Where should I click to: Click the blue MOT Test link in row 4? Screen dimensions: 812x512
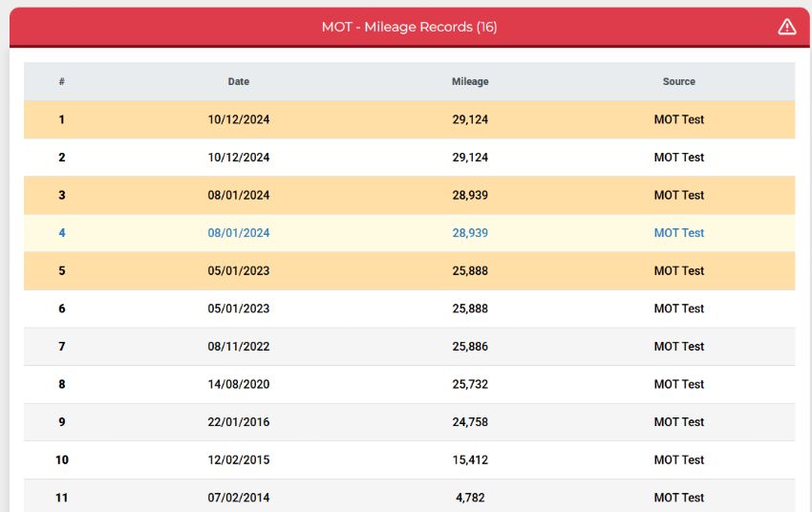click(678, 233)
